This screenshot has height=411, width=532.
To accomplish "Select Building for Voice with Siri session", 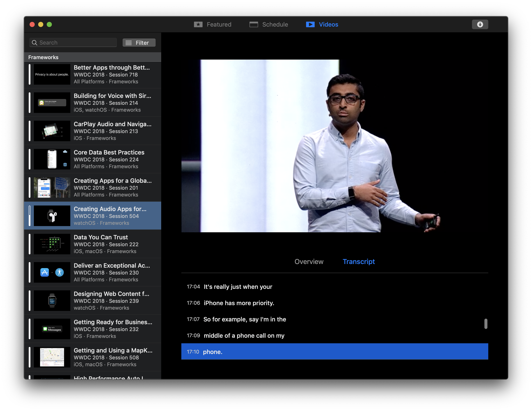I will [x=112, y=102].
